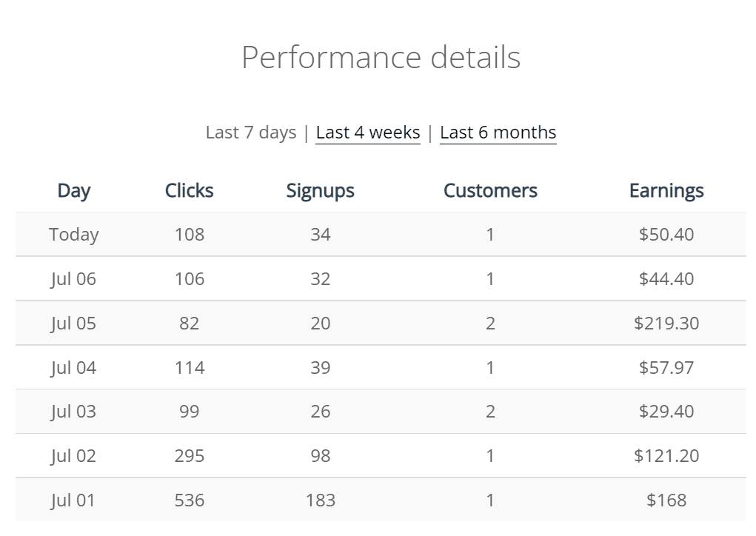
Task: Click the $168 earnings for Jul 01
Action: [x=666, y=500]
